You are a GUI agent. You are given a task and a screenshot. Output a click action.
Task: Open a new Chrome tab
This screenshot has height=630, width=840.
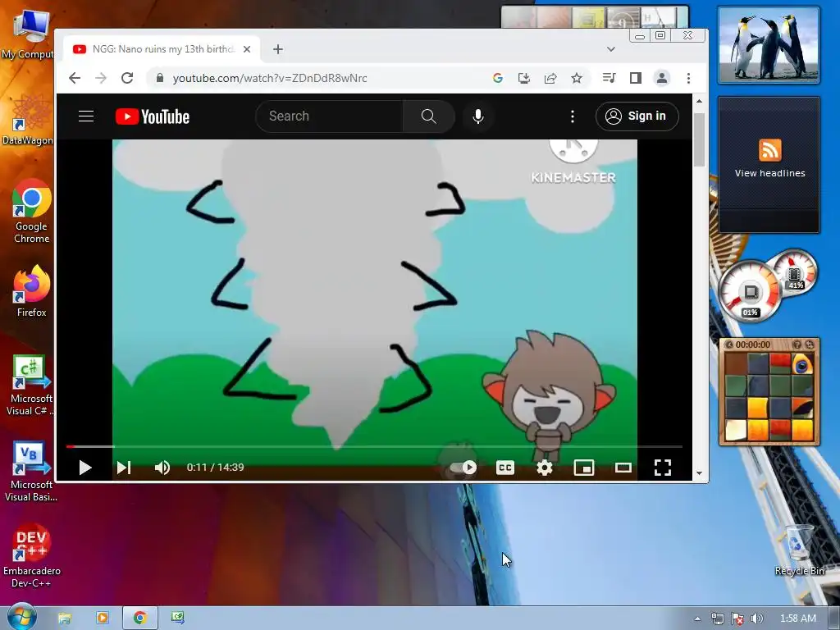click(277, 49)
